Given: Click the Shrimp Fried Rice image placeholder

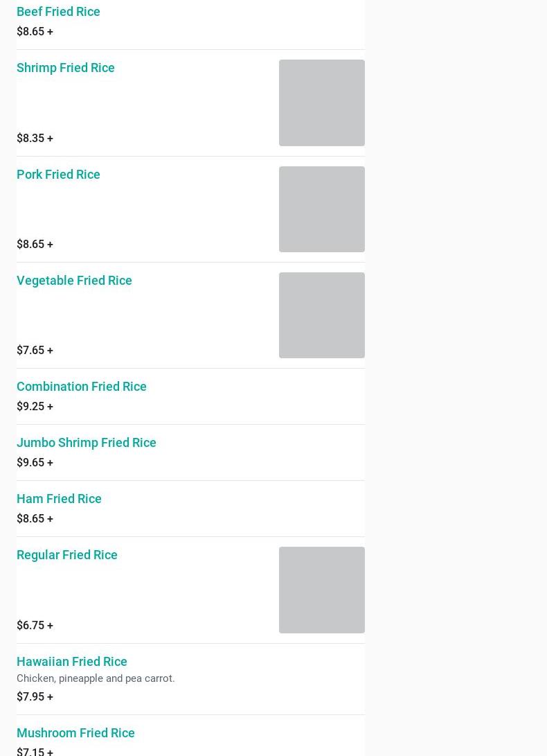Looking at the screenshot, I should tap(321, 103).
